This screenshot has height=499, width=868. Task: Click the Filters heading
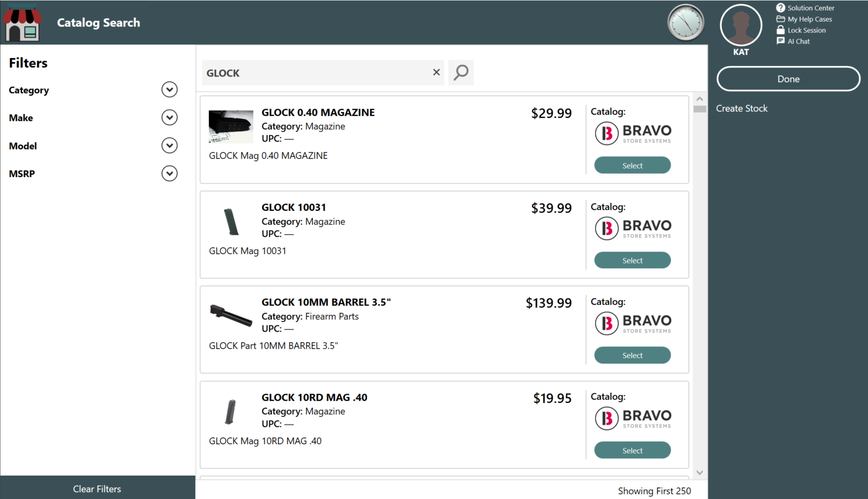(x=28, y=63)
